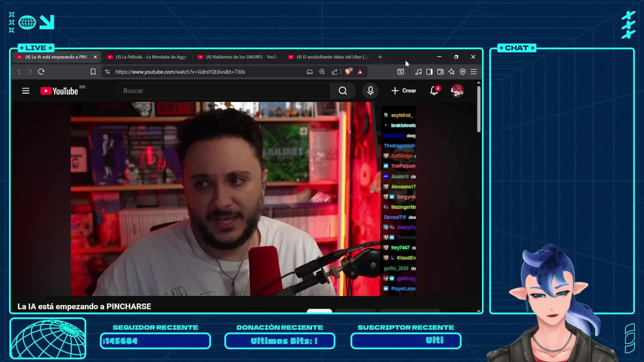Click the Suscriptor Reciente box
The image size is (644, 362).
pos(406,341)
